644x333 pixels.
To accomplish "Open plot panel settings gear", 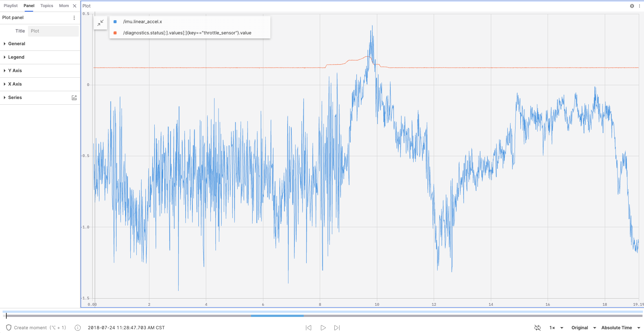I will pyautogui.click(x=632, y=6).
